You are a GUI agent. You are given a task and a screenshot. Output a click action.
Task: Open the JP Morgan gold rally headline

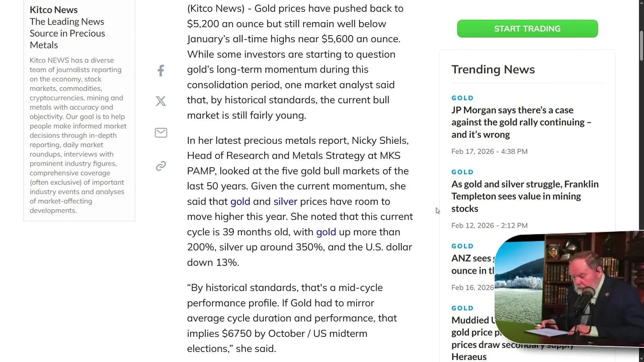tap(521, 122)
